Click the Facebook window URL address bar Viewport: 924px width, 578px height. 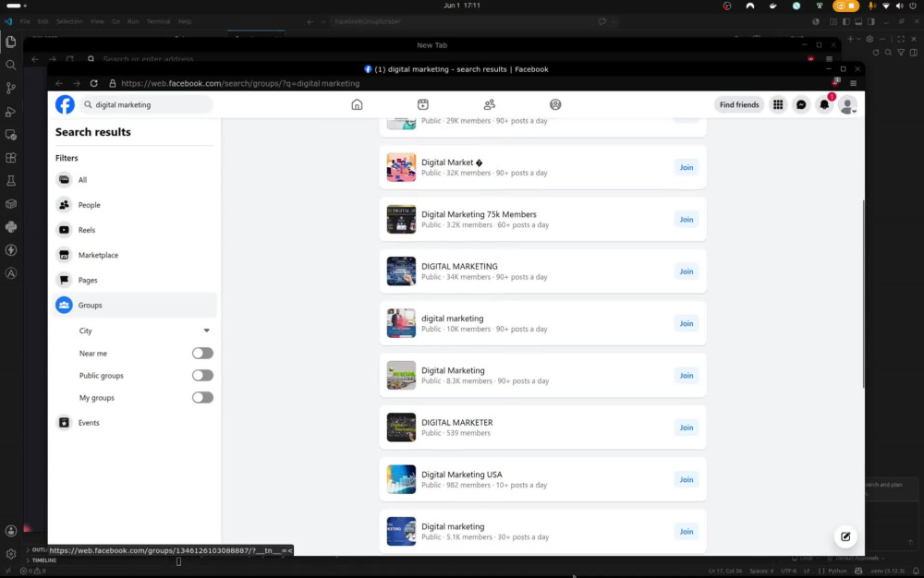coord(240,84)
